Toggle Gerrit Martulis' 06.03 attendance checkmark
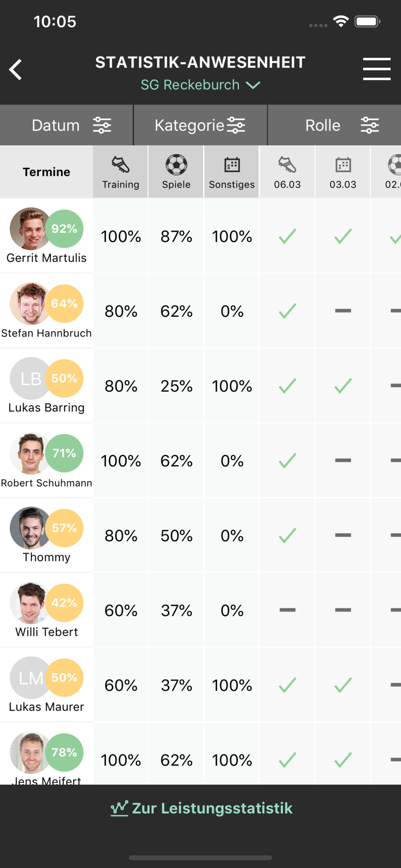 coord(287,236)
